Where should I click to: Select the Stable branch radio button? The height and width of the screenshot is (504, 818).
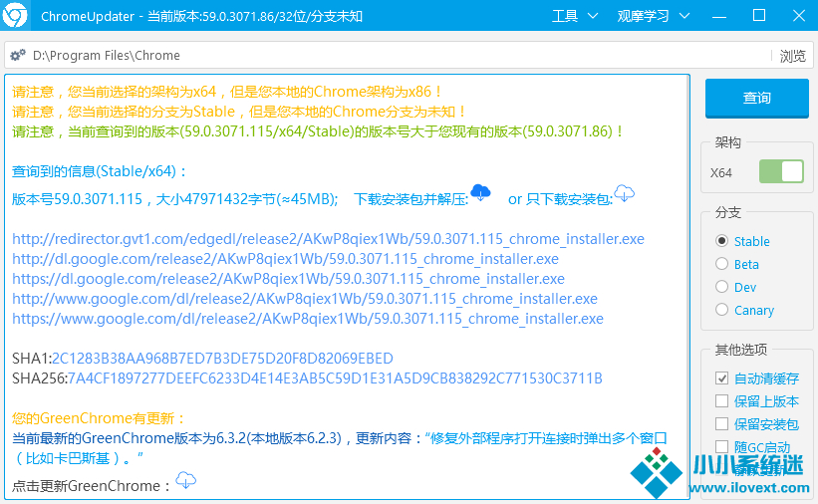point(722,241)
